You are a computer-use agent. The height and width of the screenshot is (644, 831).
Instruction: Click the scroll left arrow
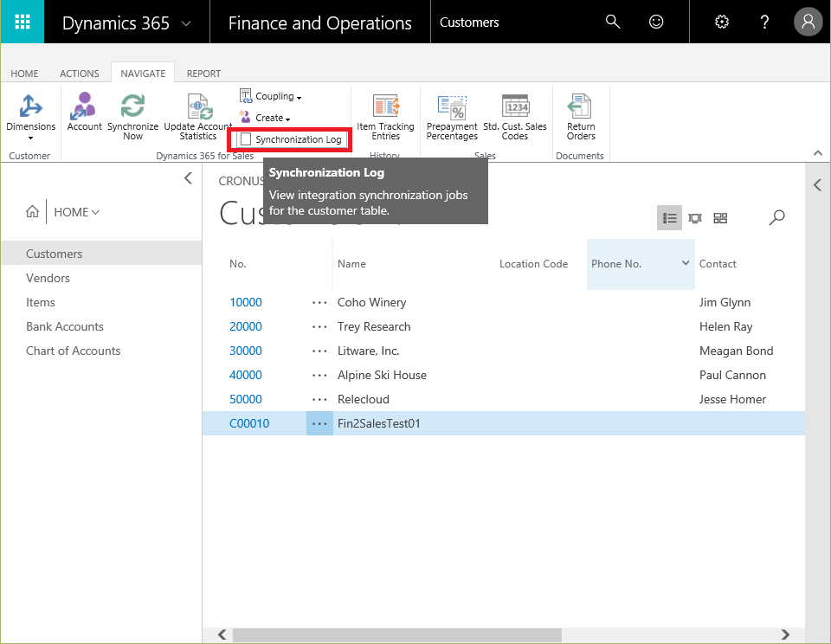[222, 634]
